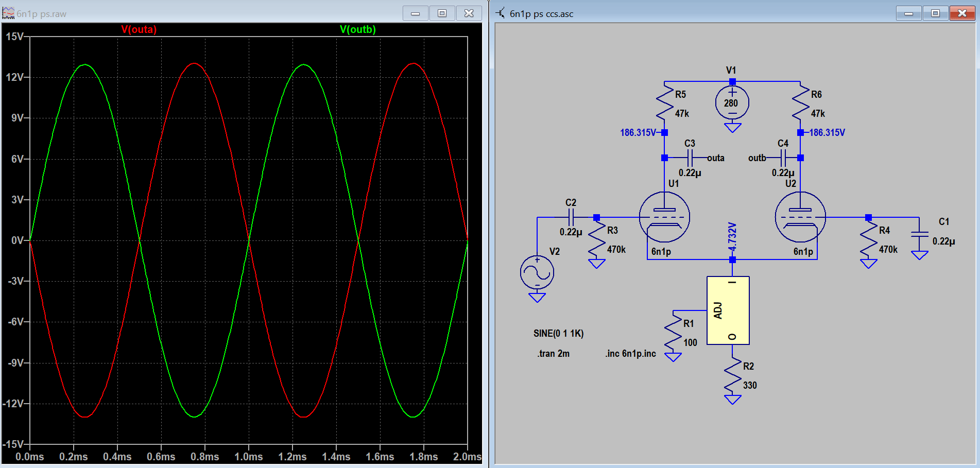This screenshot has height=468, width=980.
Task: Click the ground symbol under C1
Action: coord(920,255)
